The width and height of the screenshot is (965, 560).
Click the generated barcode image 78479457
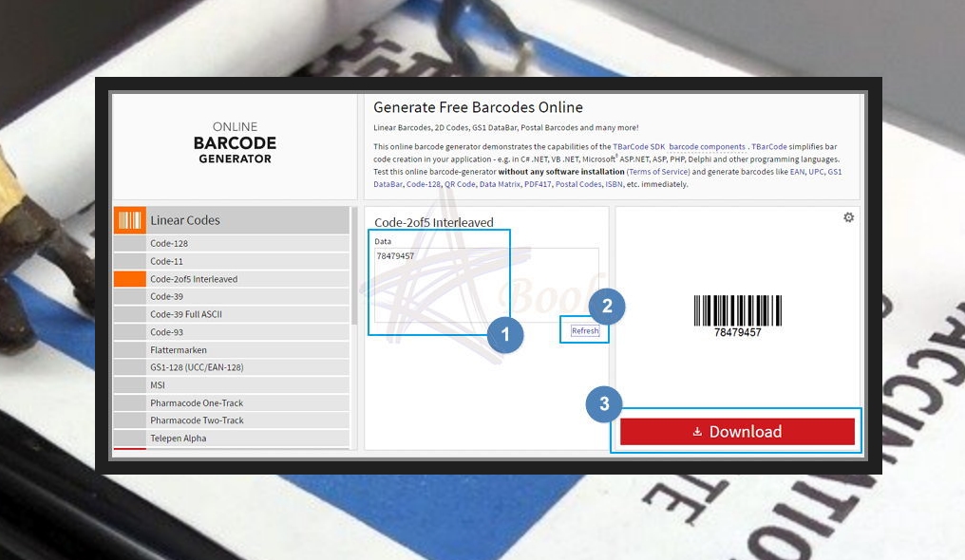point(738,316)
